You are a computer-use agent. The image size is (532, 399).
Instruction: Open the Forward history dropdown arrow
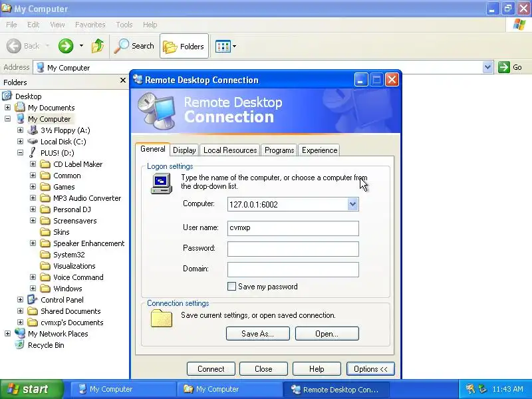[x=81, y=46]
